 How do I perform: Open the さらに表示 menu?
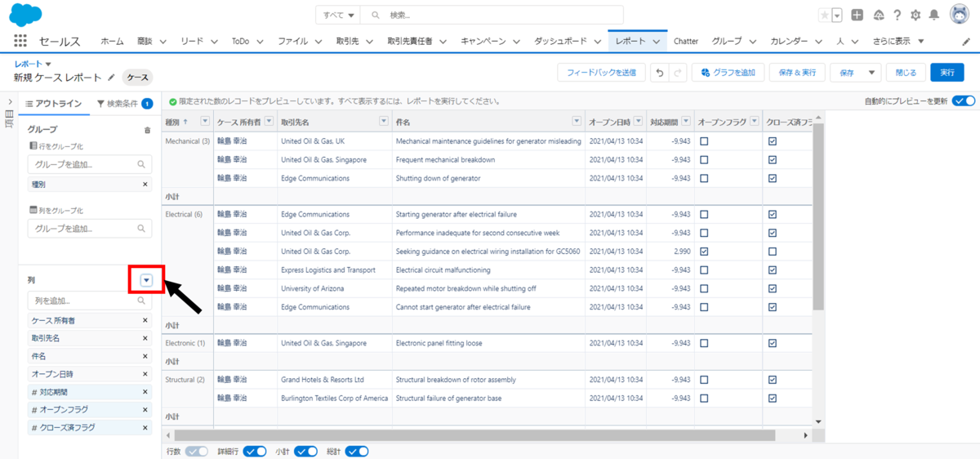coord(898,41)
